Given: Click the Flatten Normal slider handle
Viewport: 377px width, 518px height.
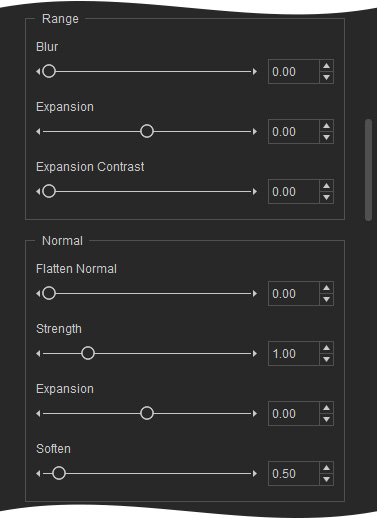Looking at the screenshot, I should pyautogui.click(x=49, y=293).
